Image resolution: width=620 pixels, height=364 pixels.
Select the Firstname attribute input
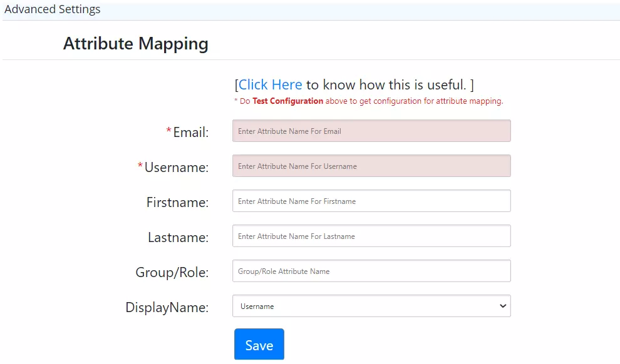point(371,201)
